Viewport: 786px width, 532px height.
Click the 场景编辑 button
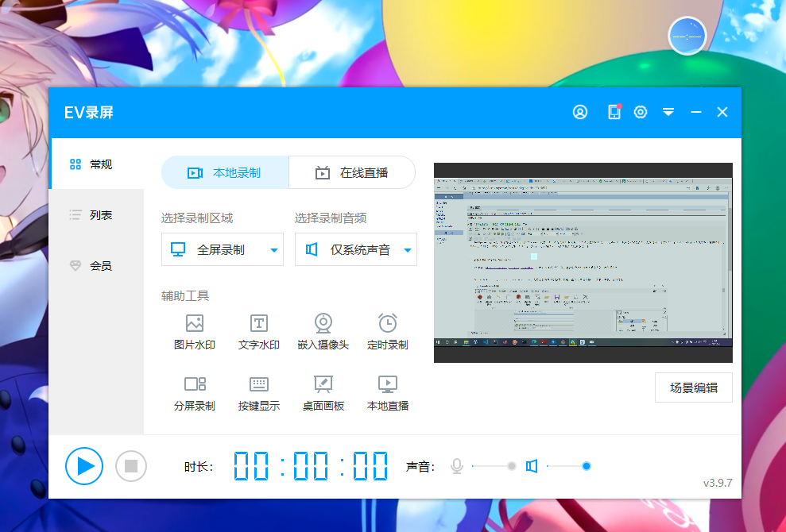click(694, 387)
